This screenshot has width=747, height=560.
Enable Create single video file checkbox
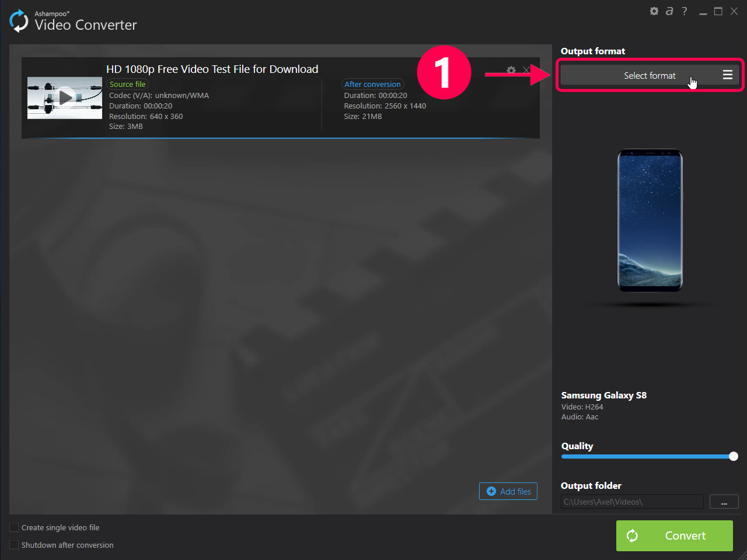(14, 527)
